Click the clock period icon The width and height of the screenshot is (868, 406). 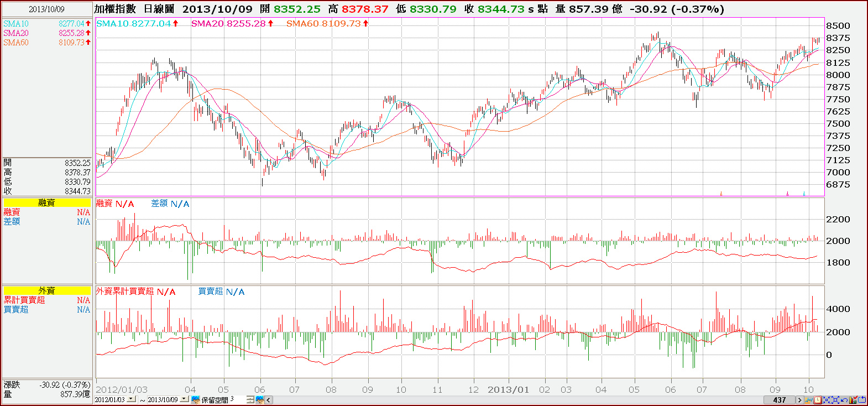tap(818, 400)
